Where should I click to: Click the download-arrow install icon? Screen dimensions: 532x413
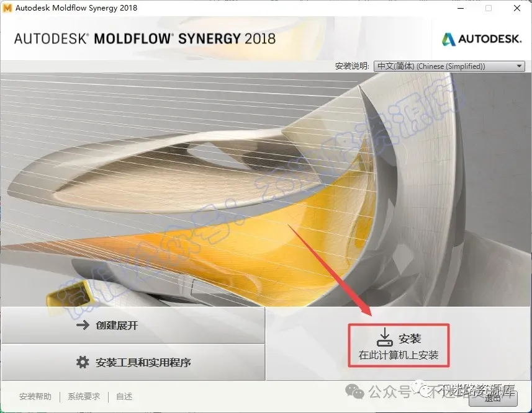(385, 337)
